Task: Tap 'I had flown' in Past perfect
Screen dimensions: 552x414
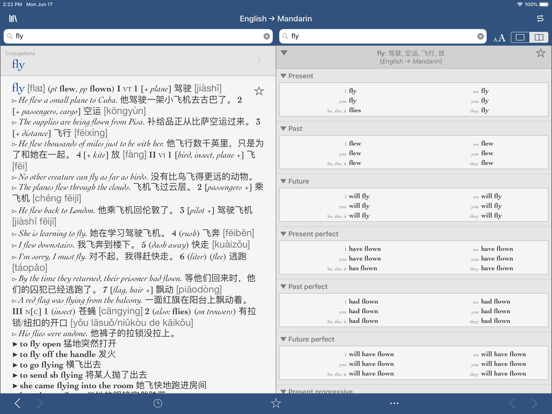Action: pos(362,301)
